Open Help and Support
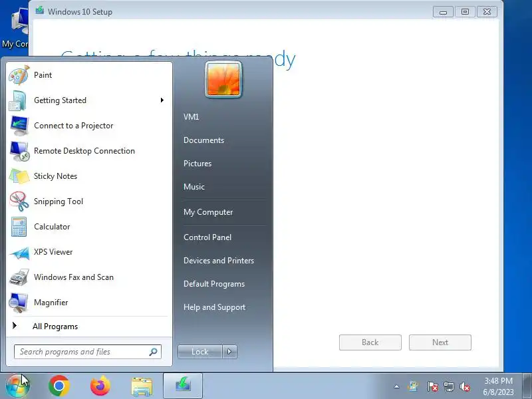 pyautogui.click(x=214, y=307)
